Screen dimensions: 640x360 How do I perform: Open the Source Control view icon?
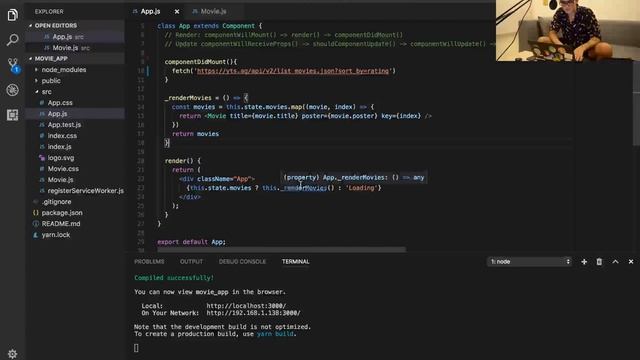click(x=13, y=65)
